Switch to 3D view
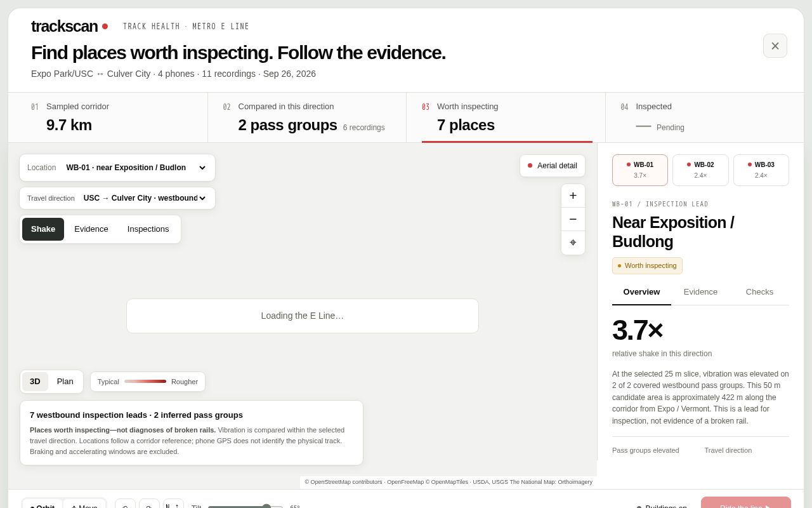 click(x=35, y=382)
